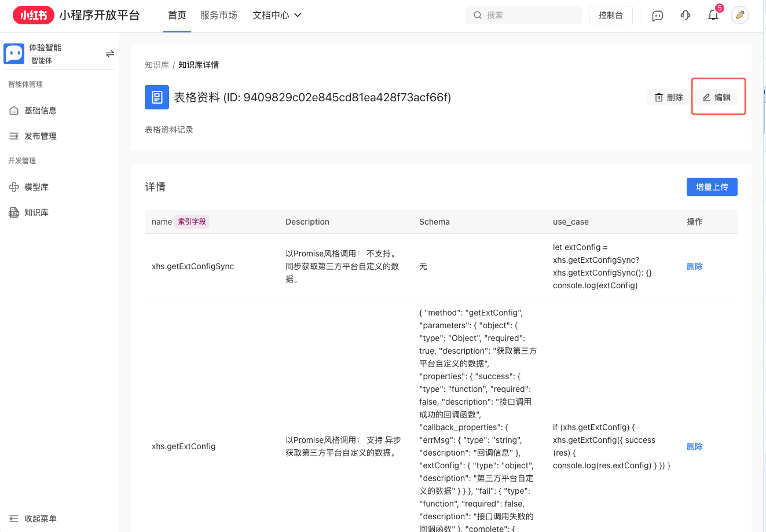Open the notifications bell showing 5 alerts
The image size is (766, 532).
pyautogui.click(x=713, y=16)
